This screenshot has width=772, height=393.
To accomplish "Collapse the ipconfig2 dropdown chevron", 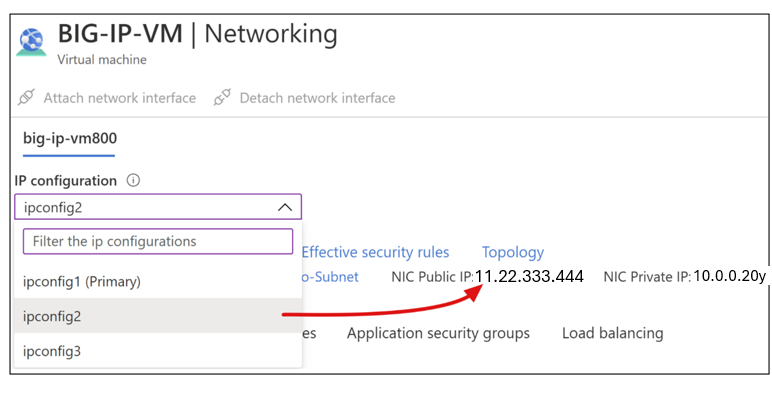I will [285, 207].
